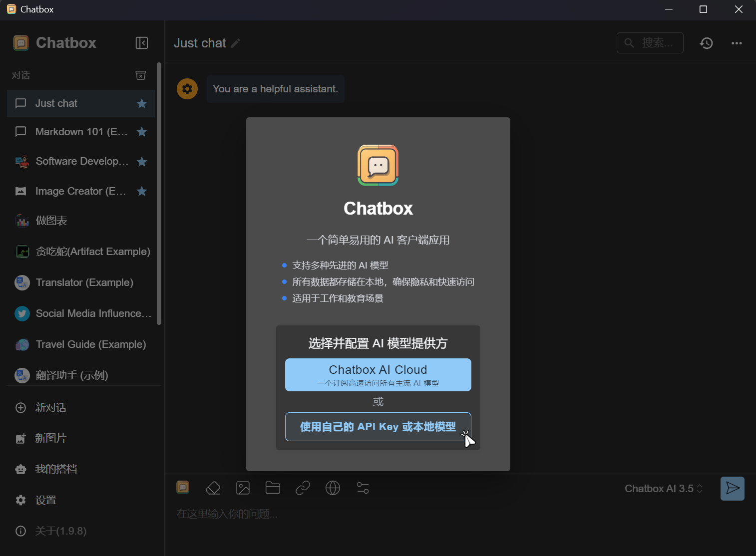
Task: Click the Translator (Example) avatar icon
Action: (x=22, y=282)
